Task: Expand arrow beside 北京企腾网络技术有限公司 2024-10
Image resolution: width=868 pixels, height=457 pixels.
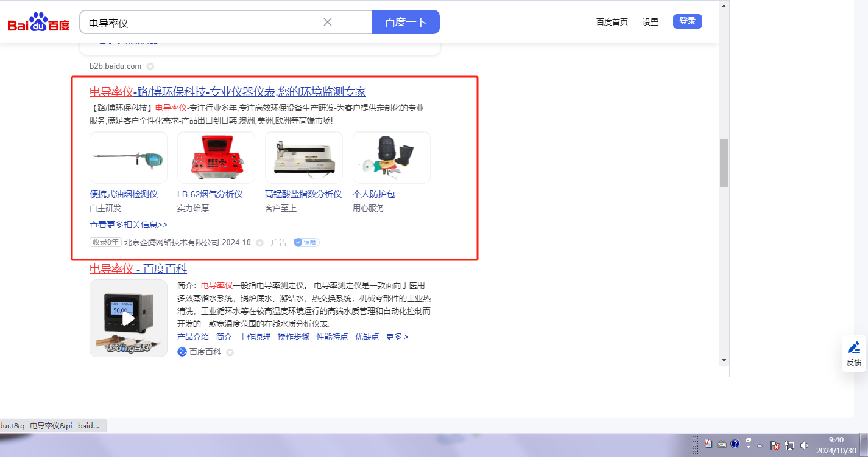Action: 260,243
